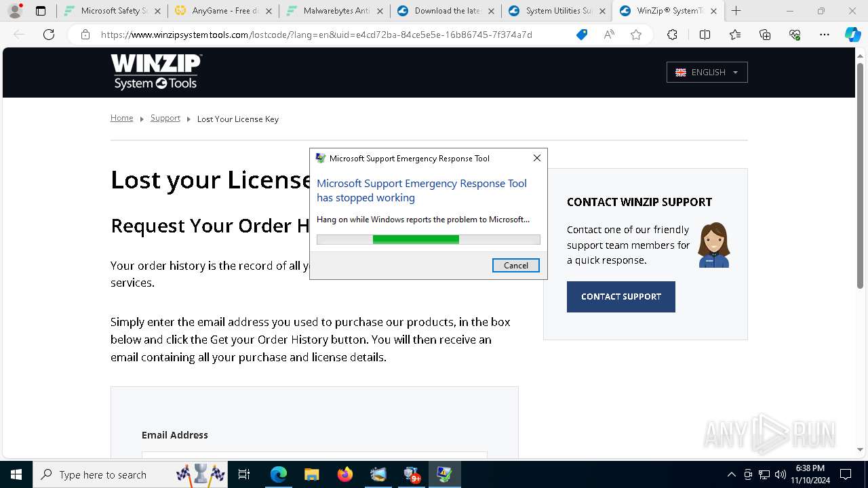Open the tab actions menu icon
The height and width of the screenshot is (488, 868).
(x=41, y=11)
